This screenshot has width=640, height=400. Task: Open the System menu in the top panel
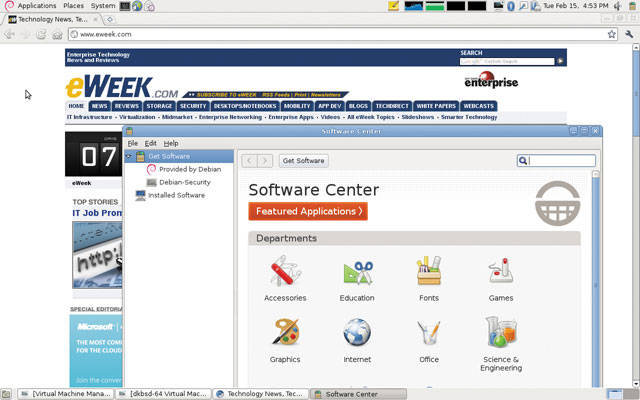(x=103, y=6)
